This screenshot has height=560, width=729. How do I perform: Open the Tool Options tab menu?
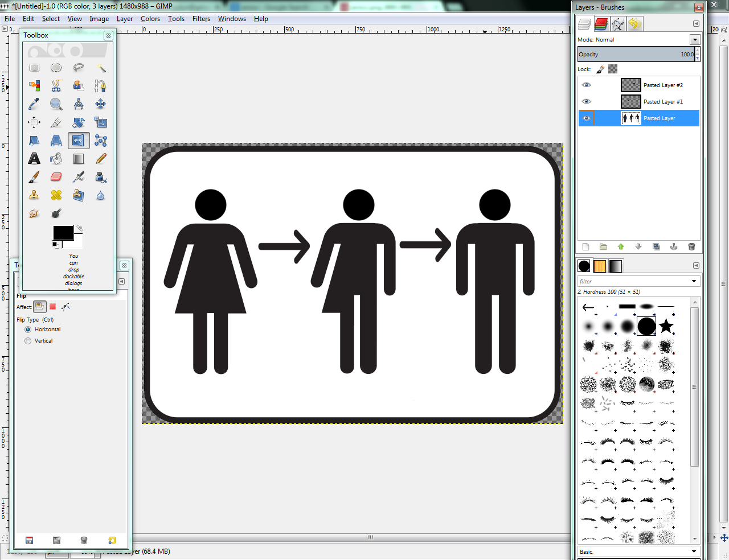pyautogui.click(x=121, y=281)
